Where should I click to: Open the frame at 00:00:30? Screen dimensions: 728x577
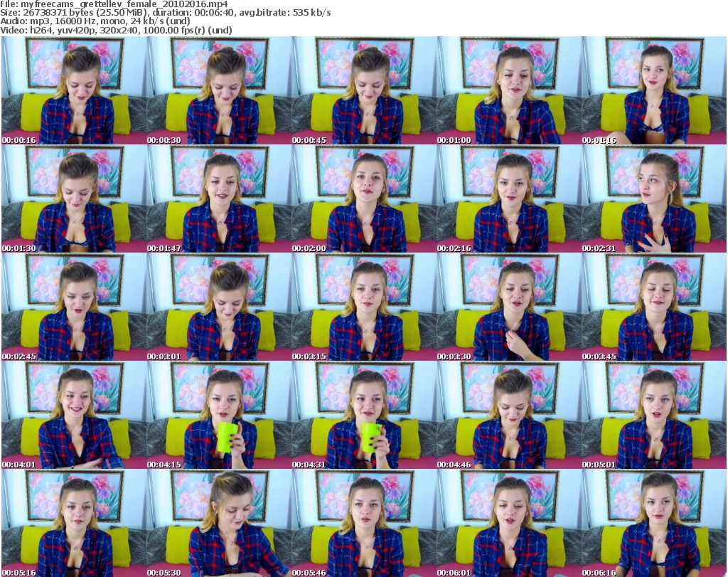coord(218,90)
